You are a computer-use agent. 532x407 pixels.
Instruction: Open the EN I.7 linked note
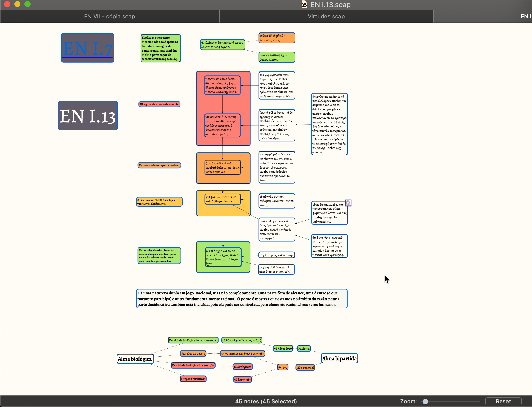[88, 48]
